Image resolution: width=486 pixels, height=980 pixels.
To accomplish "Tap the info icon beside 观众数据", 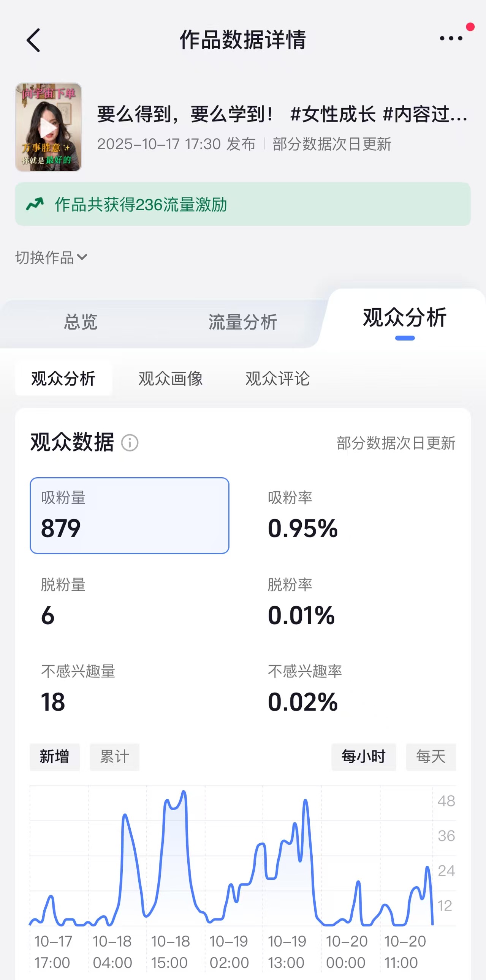I will pos(130,443).
